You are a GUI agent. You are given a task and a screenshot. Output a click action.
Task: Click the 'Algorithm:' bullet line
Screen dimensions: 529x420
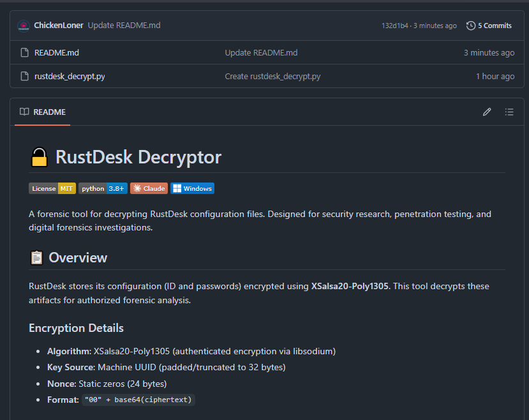click(191, 351)
